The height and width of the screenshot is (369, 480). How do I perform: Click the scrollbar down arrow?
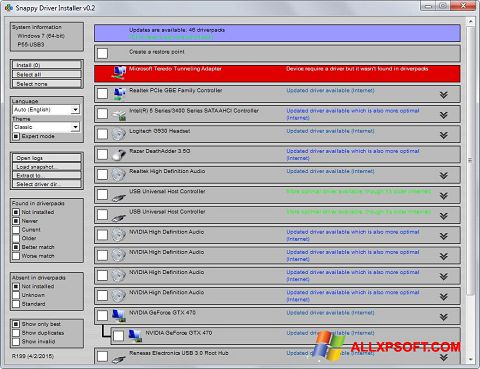(470, 359)
